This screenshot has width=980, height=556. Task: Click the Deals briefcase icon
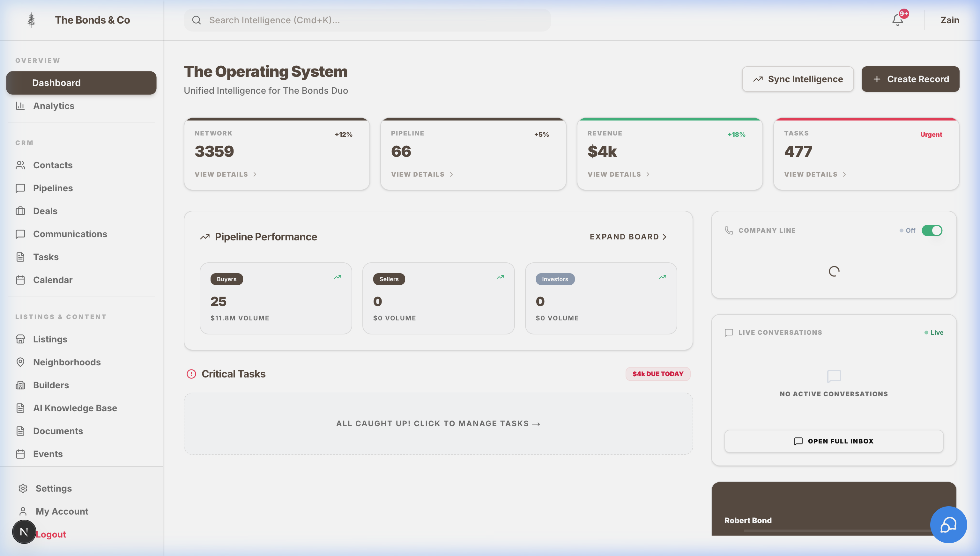click(x=20, y=211)
